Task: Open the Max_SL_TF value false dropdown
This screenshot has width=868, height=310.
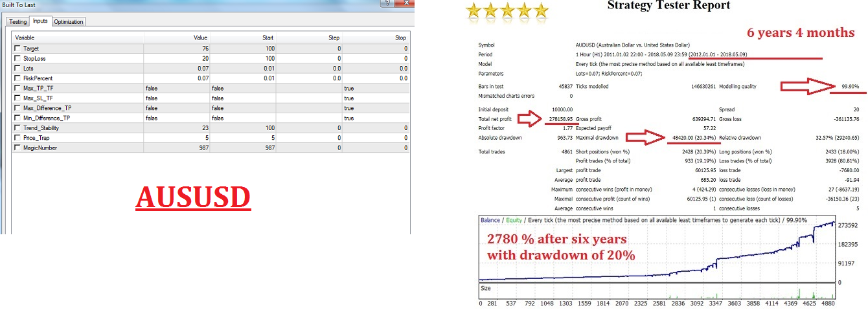Action: pos(177,98)
